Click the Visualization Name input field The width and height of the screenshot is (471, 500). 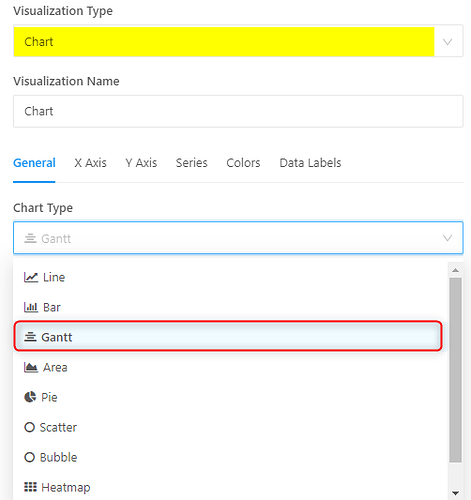[238, 111]
